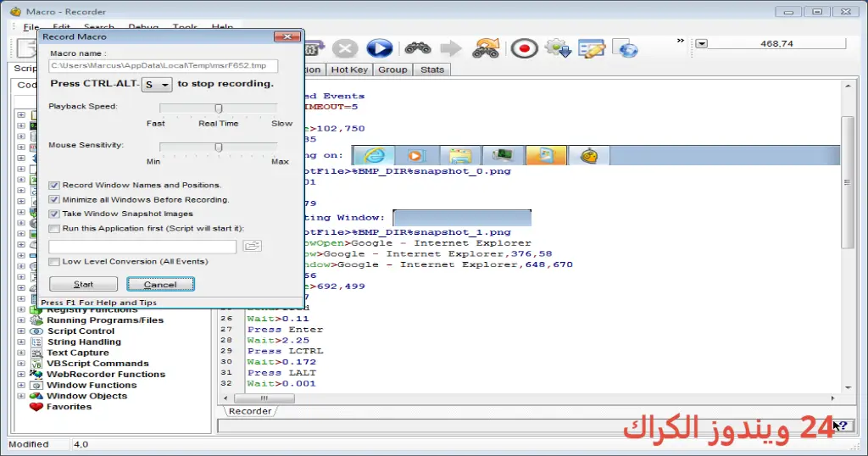Open the dropdown arrow beside 468,74
The height and width of the screenshot is (456, 868).
tap(701, 44)
